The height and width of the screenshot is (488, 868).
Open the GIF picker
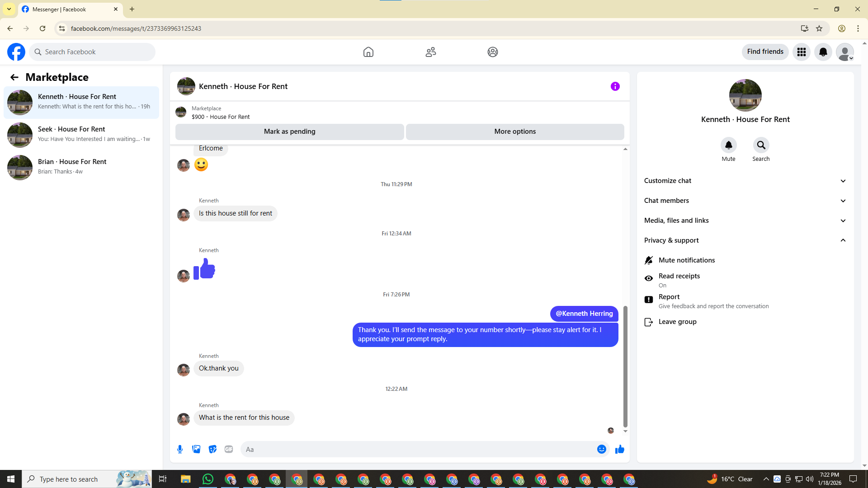pos(229,449)
